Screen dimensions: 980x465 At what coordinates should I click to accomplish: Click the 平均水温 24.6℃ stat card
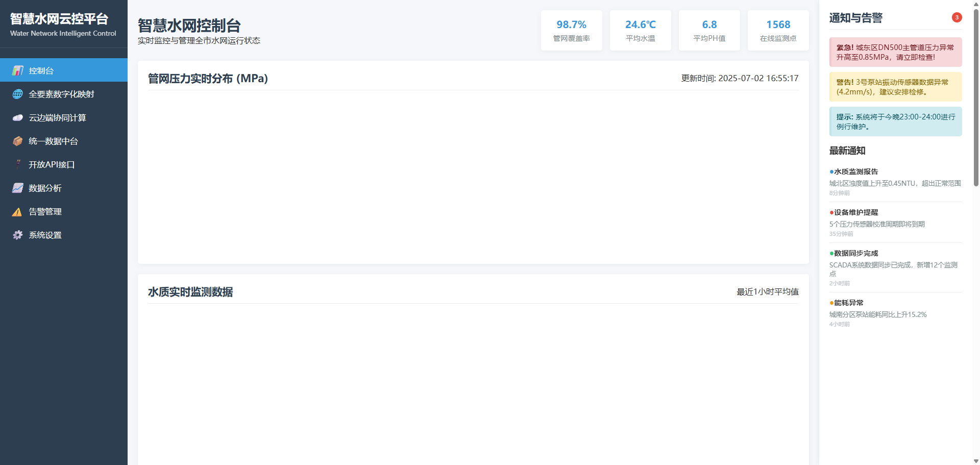point(640,30)
